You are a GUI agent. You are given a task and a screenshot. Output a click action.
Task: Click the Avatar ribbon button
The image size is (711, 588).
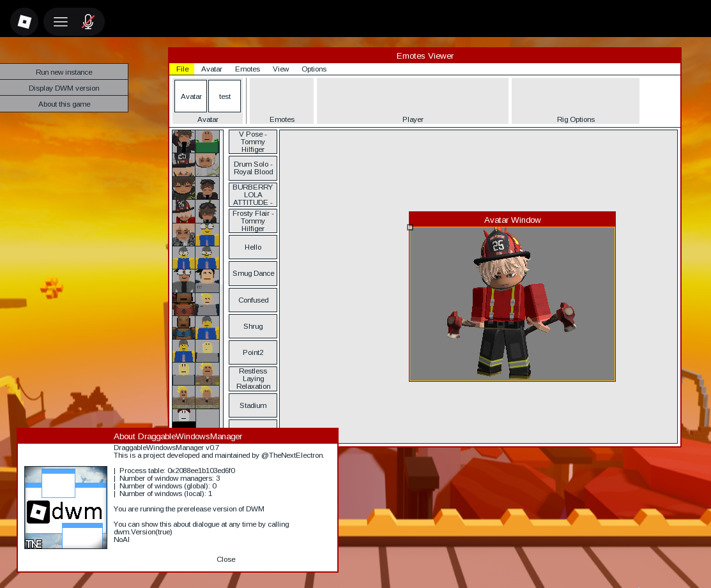point(191,96)
